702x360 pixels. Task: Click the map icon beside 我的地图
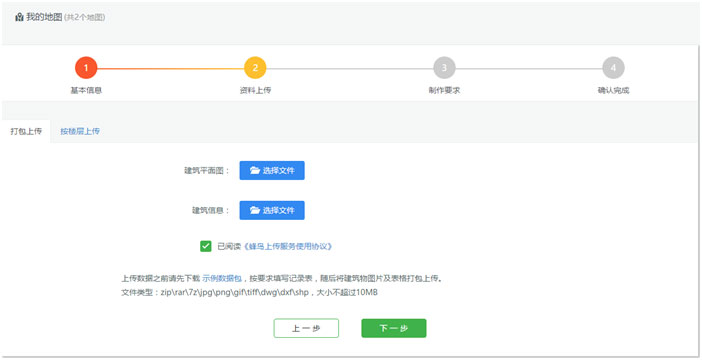(19, 17)
